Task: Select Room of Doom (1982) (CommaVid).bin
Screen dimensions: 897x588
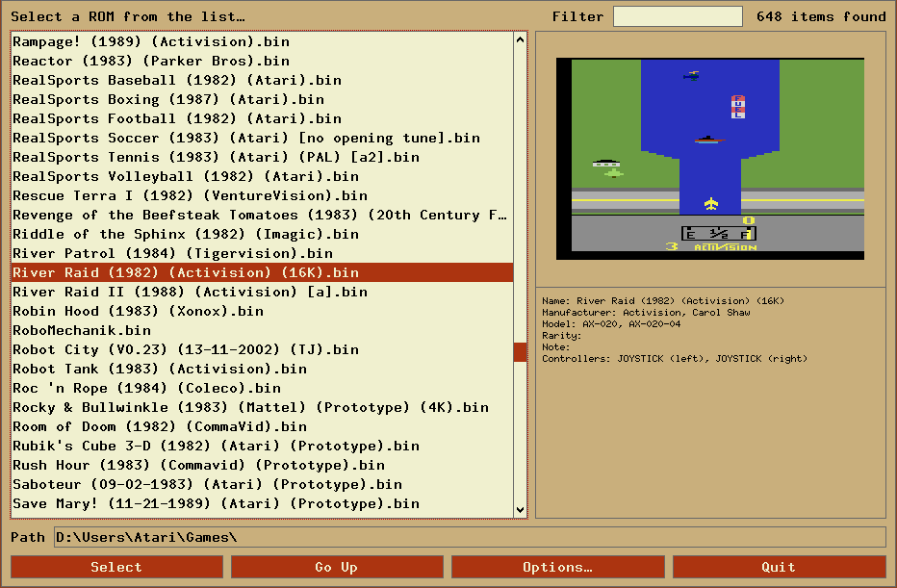Action: coord(262,426)
